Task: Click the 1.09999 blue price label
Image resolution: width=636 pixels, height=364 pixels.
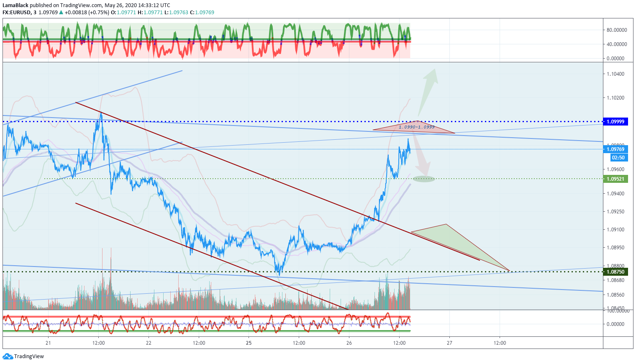Action: [615, 122]
